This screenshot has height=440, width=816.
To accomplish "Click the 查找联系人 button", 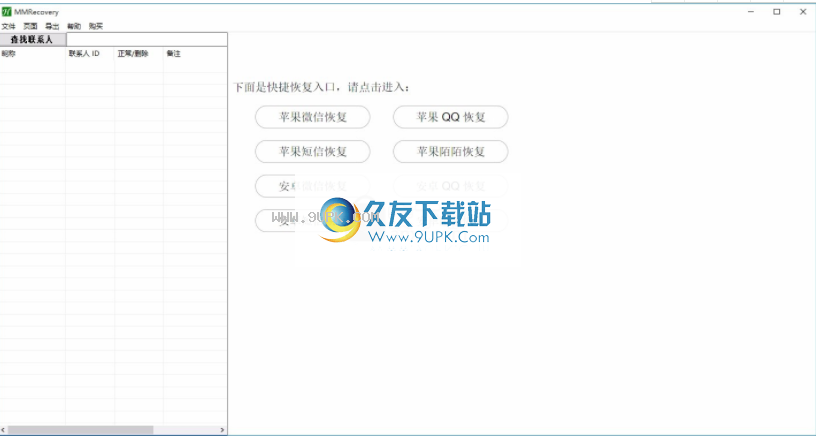I will click(x=33, y=40).
